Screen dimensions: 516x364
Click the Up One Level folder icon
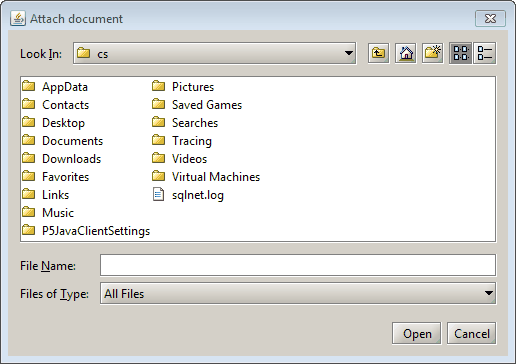pyautogui.click(x=378, y=53)
